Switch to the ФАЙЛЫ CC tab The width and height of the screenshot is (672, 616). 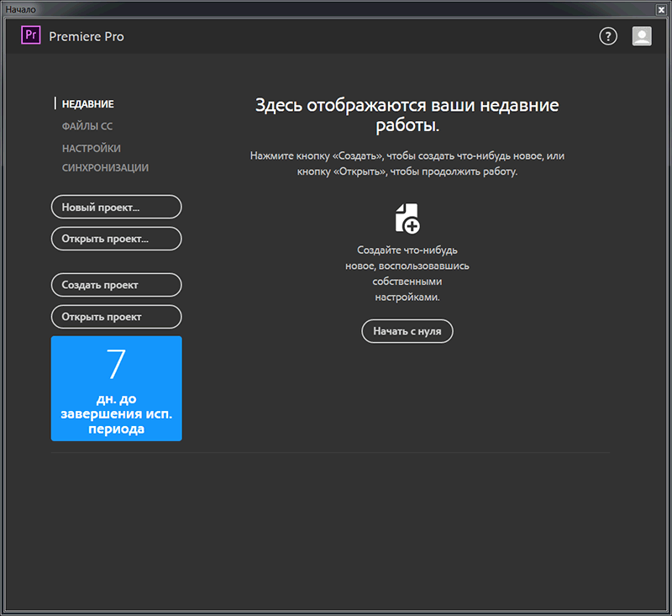pos(87,126)
